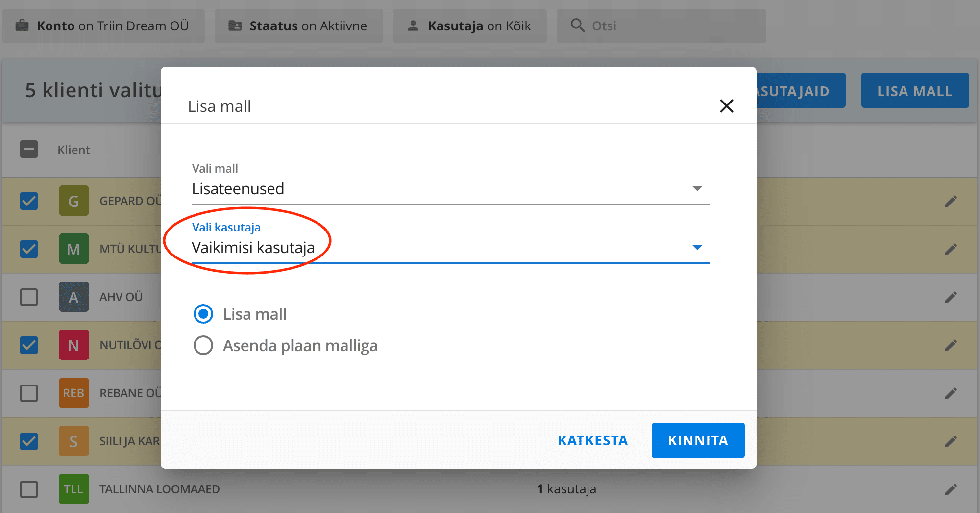Open the Staatus on Aktiivne filter

pyautogui.click(x=299, y=26)
